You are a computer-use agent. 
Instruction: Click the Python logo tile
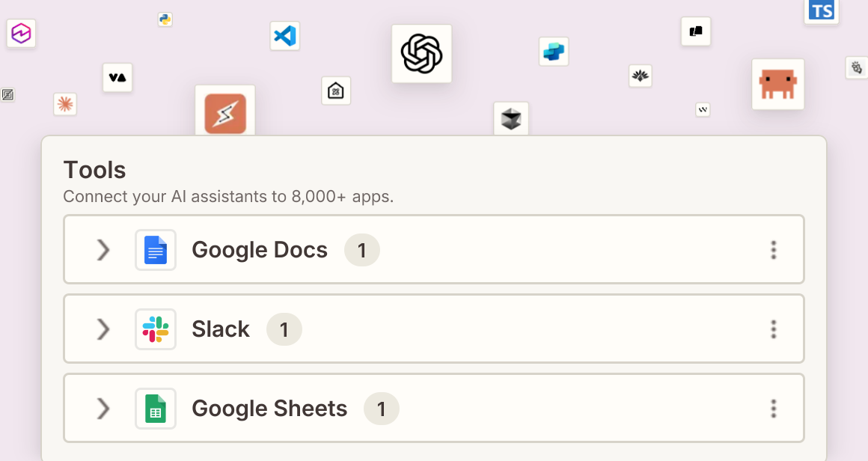tap(165, 19)
